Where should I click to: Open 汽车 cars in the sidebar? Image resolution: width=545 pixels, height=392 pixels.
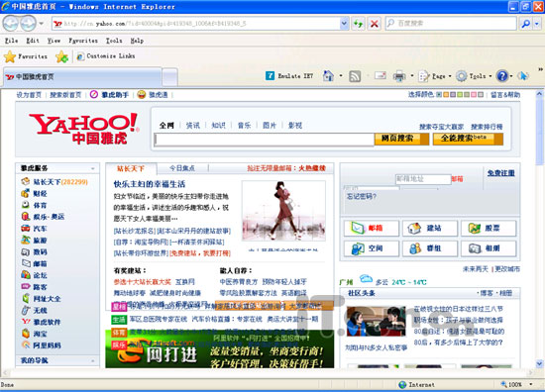tap(34, 229)
